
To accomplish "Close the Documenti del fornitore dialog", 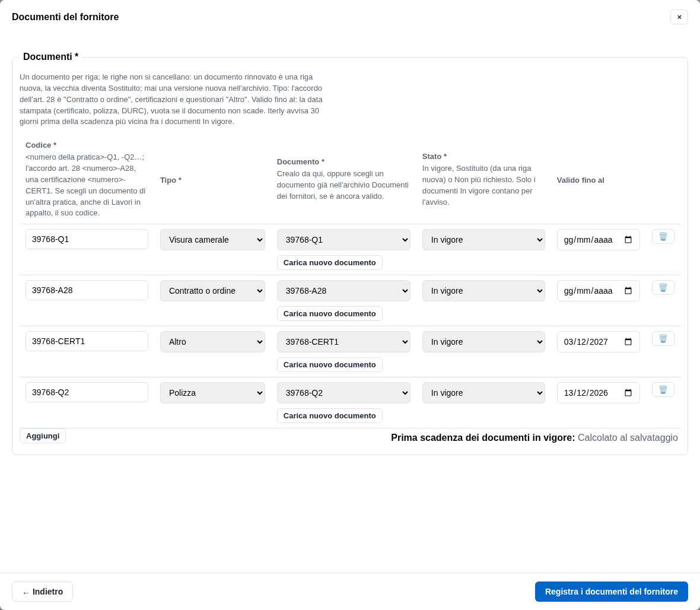I will click(679, 17).
